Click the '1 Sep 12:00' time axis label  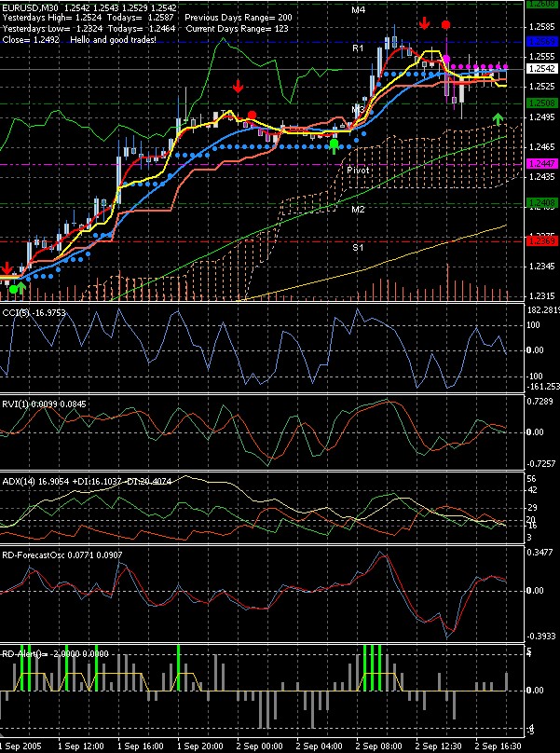tap(82, 746)
